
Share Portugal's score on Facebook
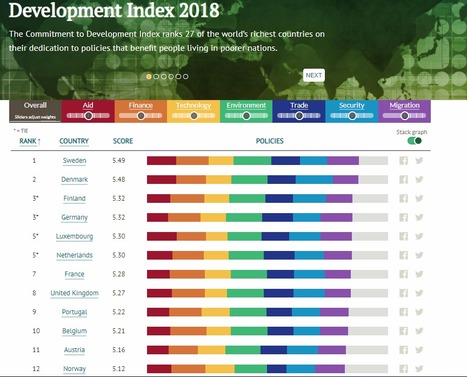pyautogui.click(x=403, y=312)
